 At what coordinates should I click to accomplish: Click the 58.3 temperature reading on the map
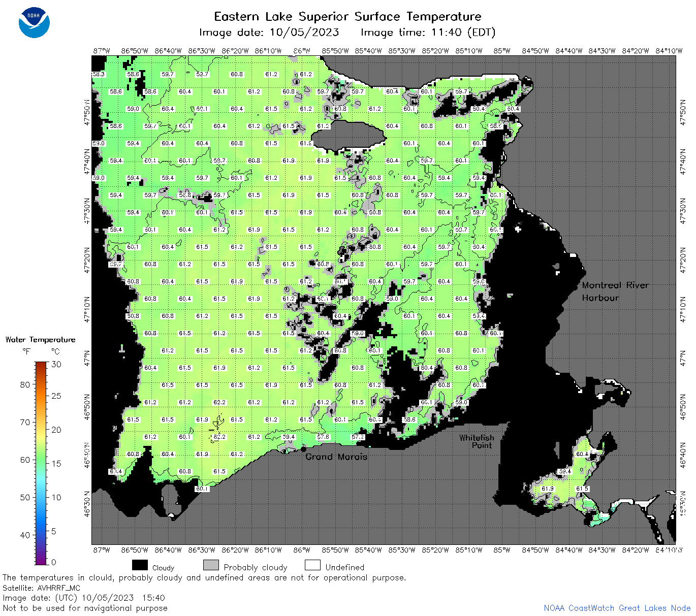pos(98,74)
